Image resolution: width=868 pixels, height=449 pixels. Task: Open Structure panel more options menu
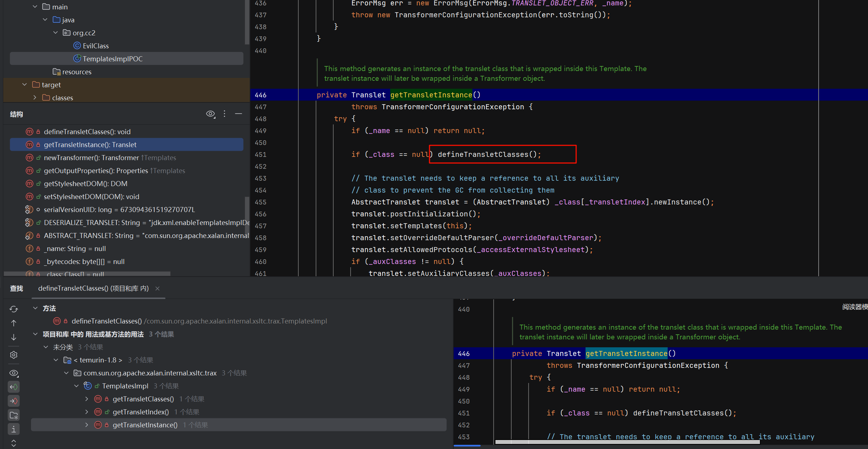(224, 114)
